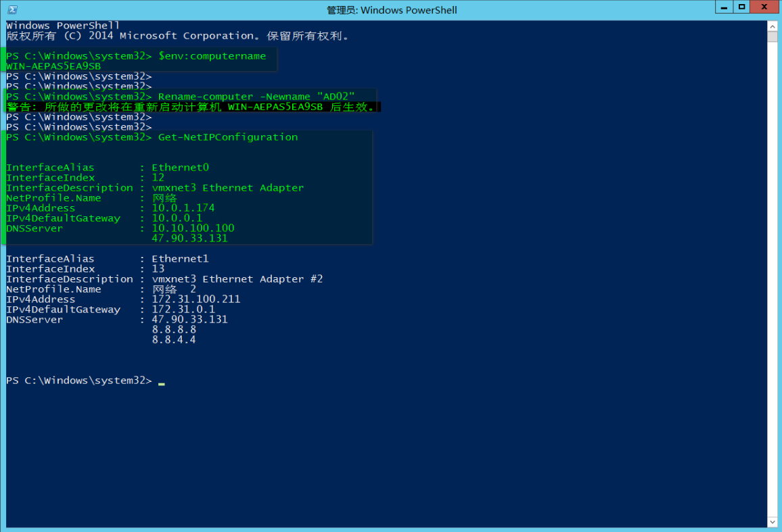Maximize the PowerShell window
This screenshot has width=782, height=532.
[x=741, y=7]
